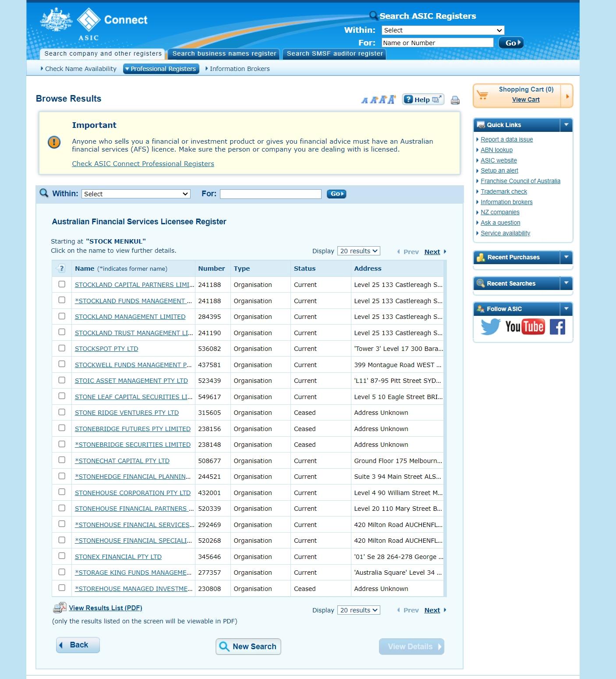Open header Within Select dropdown

pos(443,30)
